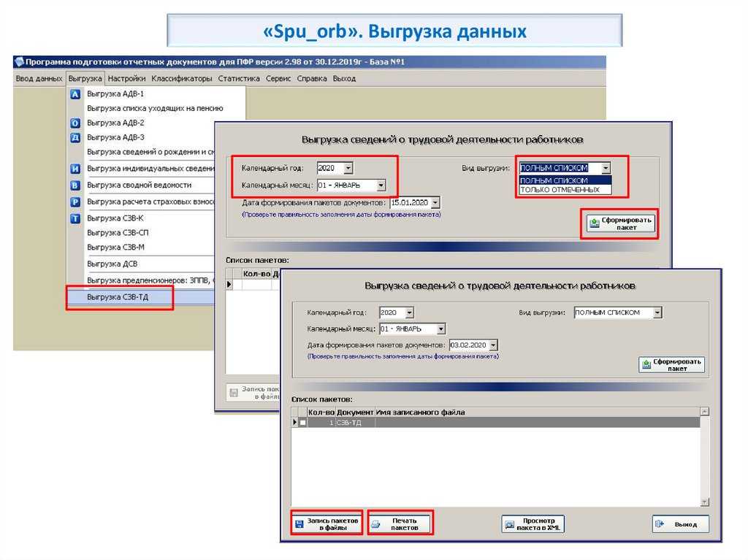Open the 03.02.2020 date dropdown
Screen dimensions: 748x560
coord(493,345)
